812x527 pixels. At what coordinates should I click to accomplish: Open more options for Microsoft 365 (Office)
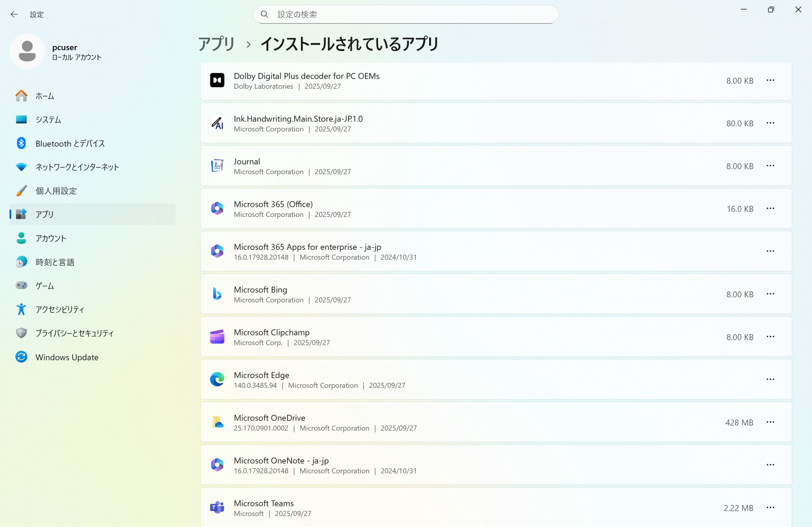(x=770, y=208)
